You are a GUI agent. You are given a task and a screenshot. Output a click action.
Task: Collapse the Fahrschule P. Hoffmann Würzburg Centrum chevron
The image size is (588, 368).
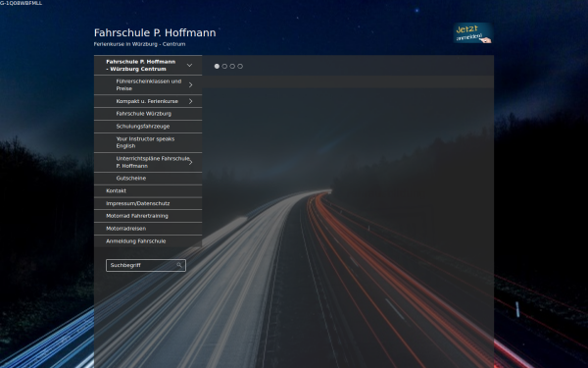point(190,66)
